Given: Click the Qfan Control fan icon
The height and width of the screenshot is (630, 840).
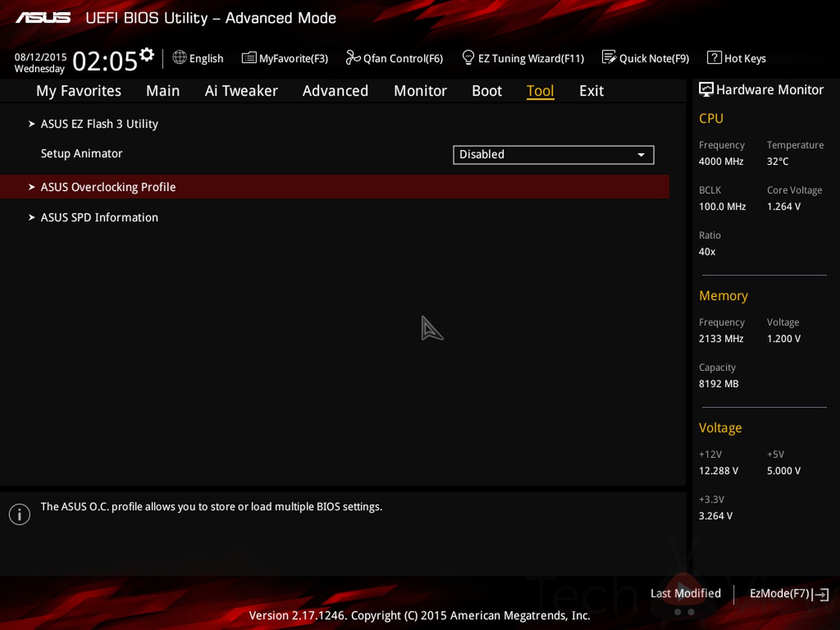Looking at the screenshot, I should pos(353,57).
